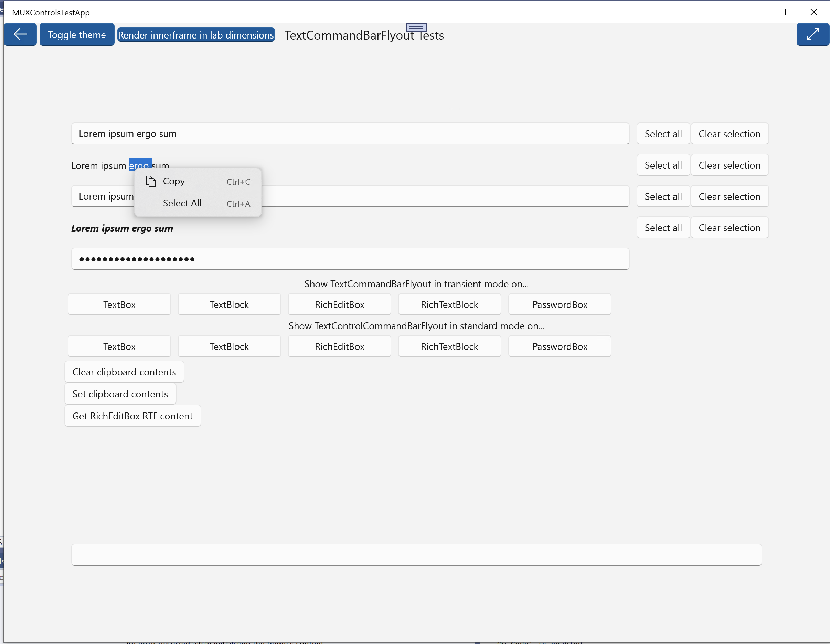Open transient flyout on the RichEditBox
Image resolution: width=830 pixels, height=644 pixels.
339,304
